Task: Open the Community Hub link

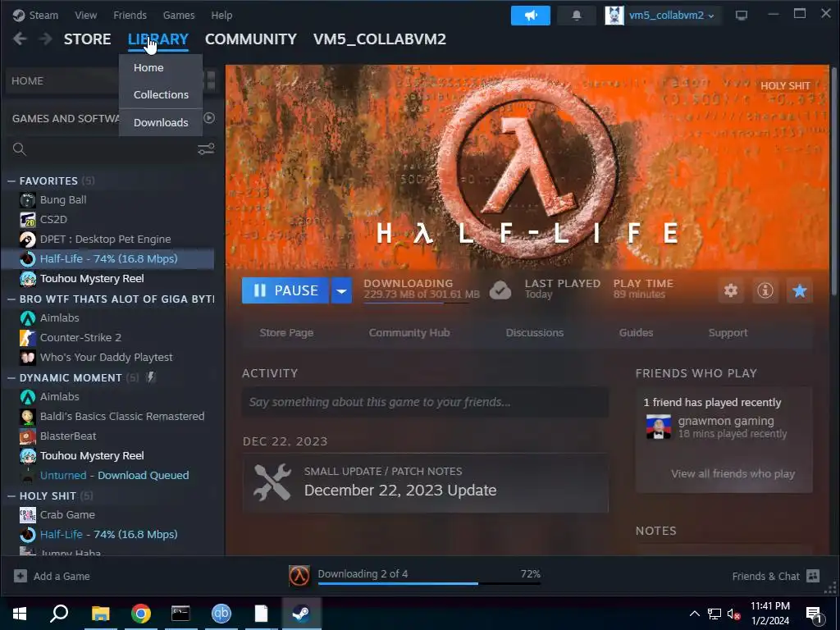Action: pyautogui.click(x=409, y=333)
